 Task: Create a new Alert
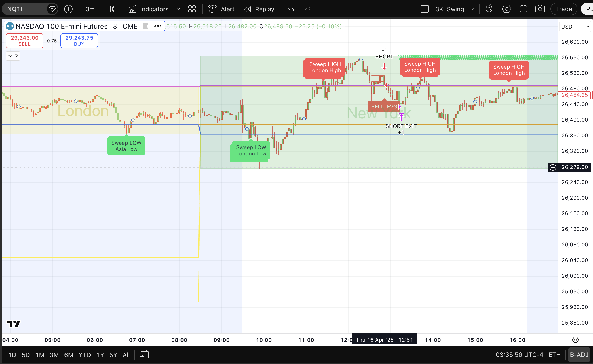(x=221, y=9)
